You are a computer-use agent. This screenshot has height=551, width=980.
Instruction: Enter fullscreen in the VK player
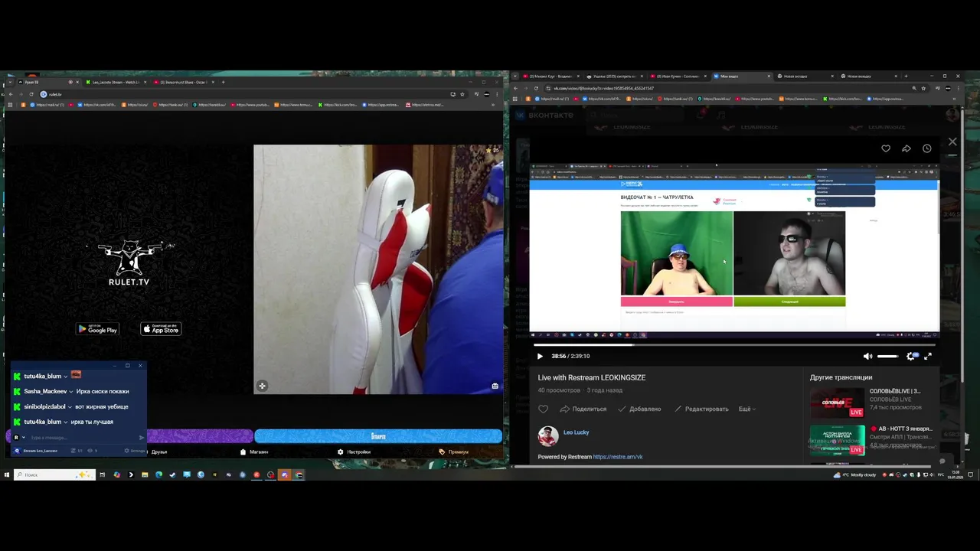point(928,356)
